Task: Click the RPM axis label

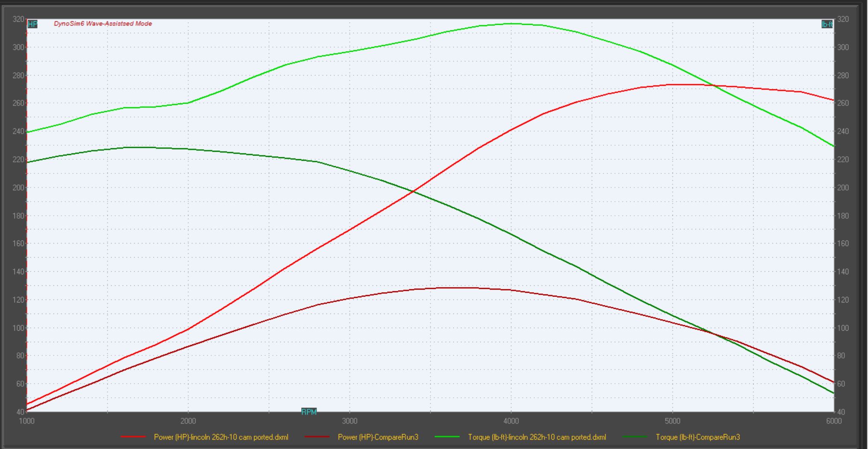Action: point(309,412)
